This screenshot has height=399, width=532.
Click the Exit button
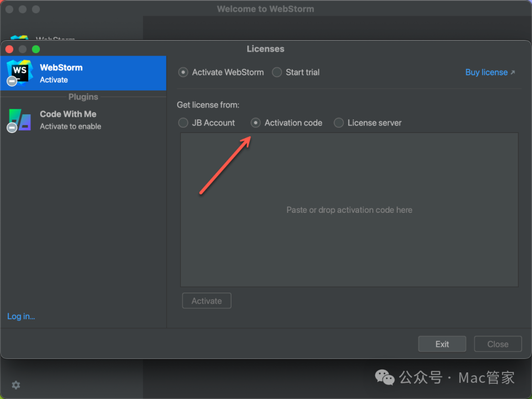pyautogui.click(x=442, y=344)
